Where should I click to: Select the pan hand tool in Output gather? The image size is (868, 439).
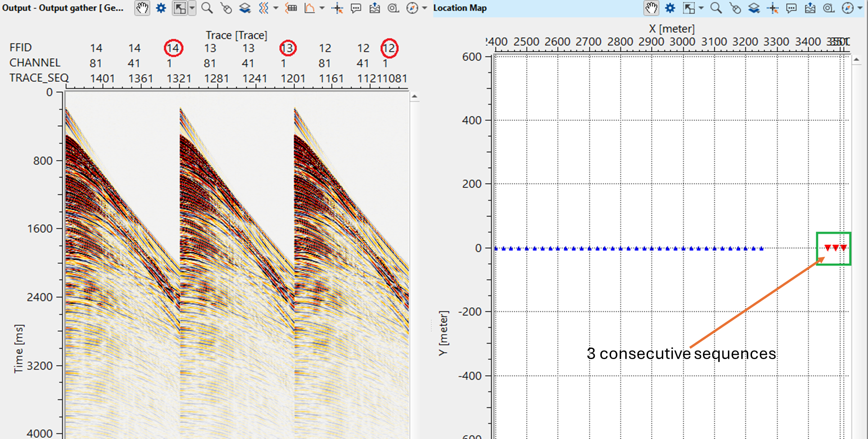(x=142, y=8)
